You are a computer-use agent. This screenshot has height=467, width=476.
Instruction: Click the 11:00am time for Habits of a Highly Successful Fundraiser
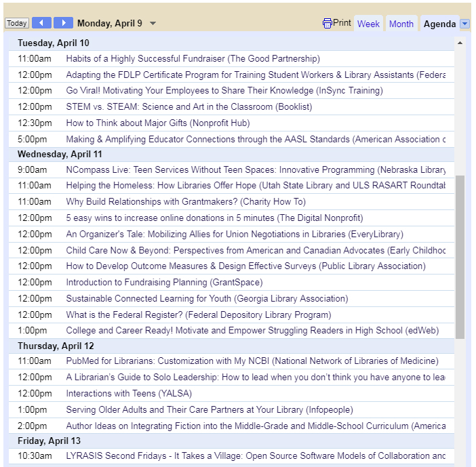(35, 58)
